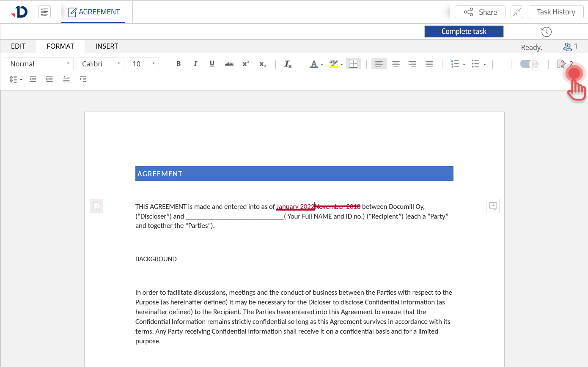Toggle bold formatting

[x=179, y=64]
